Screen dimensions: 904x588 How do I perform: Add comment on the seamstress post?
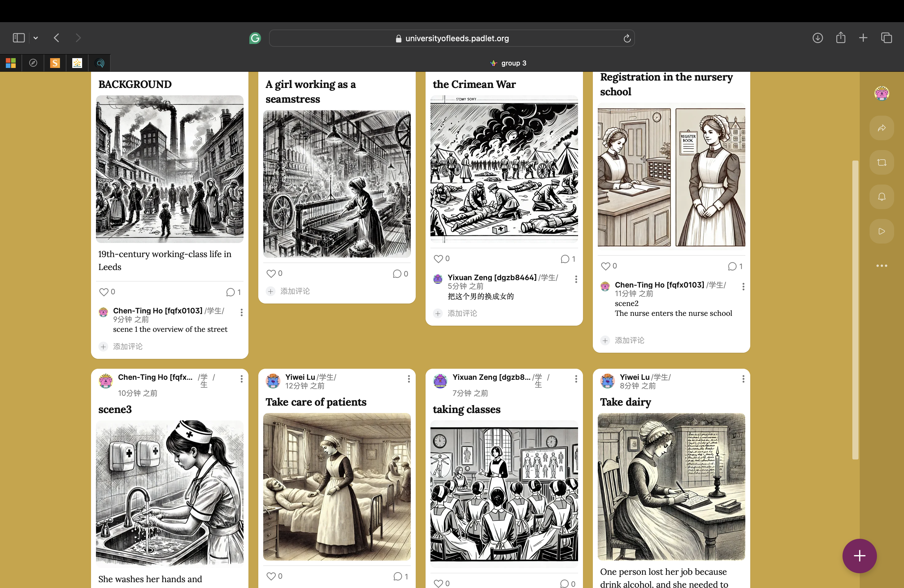tap(295, 291)
